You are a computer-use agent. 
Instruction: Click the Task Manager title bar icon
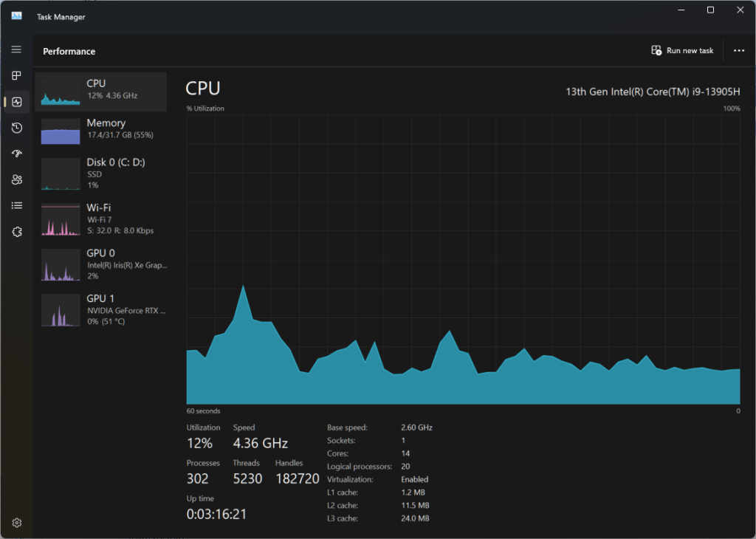(x=16, y=16)
